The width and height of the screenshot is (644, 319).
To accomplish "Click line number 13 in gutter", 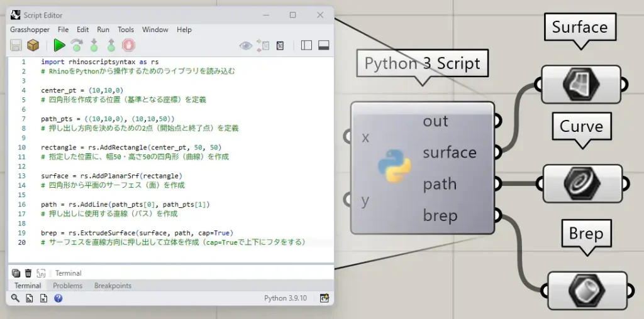I will point(21,175).
